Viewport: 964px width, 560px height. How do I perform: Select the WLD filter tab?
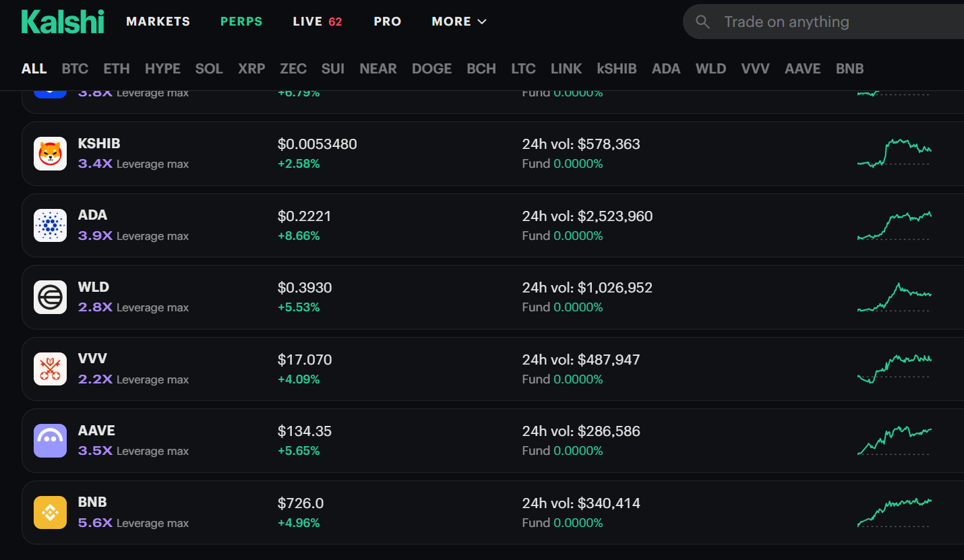[x=711, y=69]
